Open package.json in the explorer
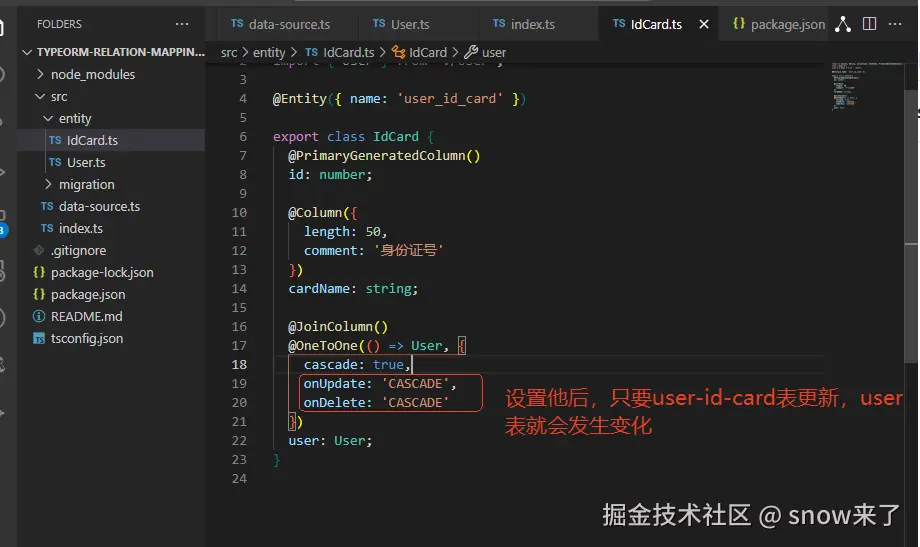The image size is (920, 547). (x=111, y=294)
